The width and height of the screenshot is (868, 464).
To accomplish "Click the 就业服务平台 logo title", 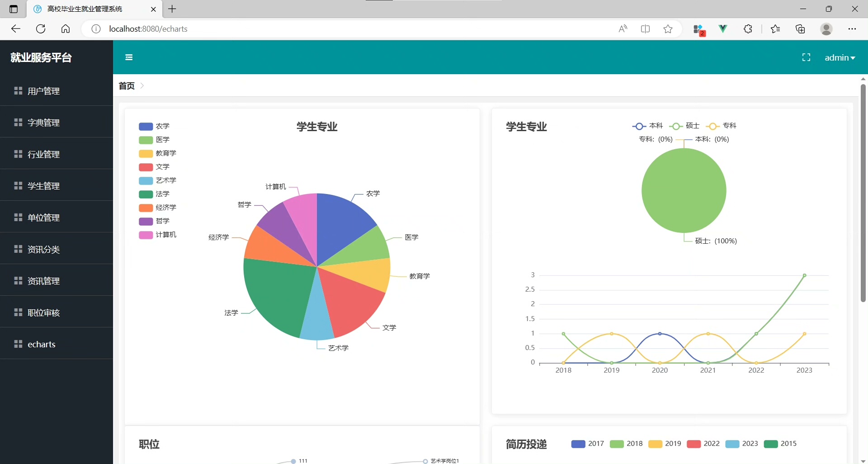I will [x=41, y=57].
